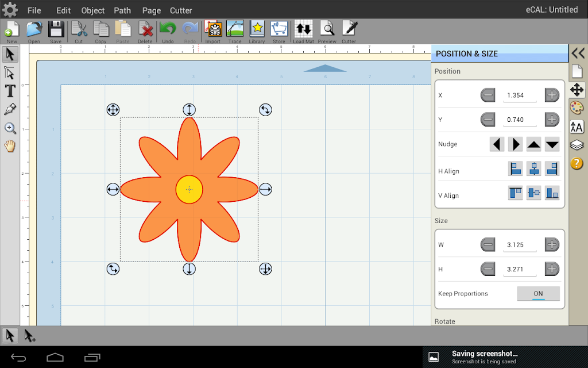Choose the Zoom magnifier tool

(10, 128)
